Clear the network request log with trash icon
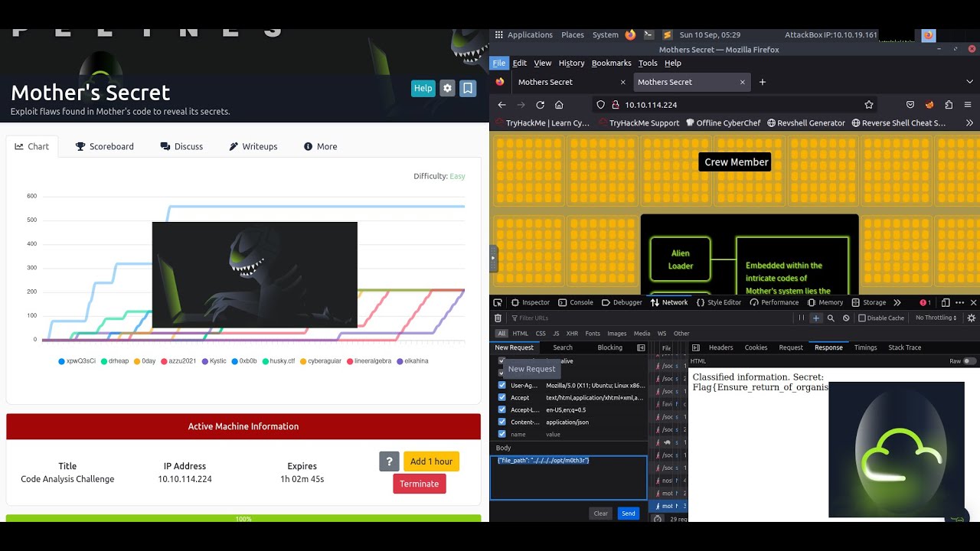This screenshot has height=551, width=980. pyautogui.click(x=498, y=318)
